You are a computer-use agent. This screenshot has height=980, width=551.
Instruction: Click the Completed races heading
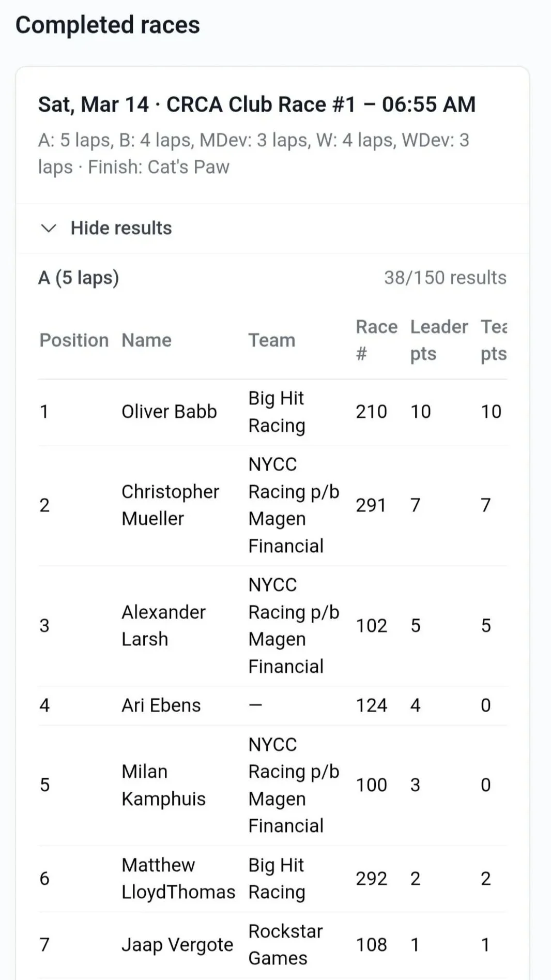(108, 25)
